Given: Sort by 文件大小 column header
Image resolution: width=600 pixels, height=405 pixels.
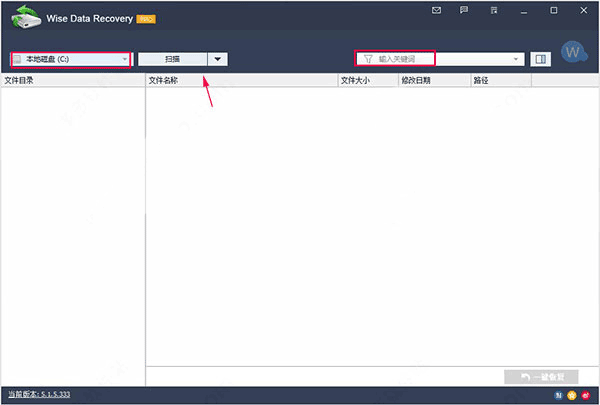Looking at the screenshot, I should pos(368,80).
